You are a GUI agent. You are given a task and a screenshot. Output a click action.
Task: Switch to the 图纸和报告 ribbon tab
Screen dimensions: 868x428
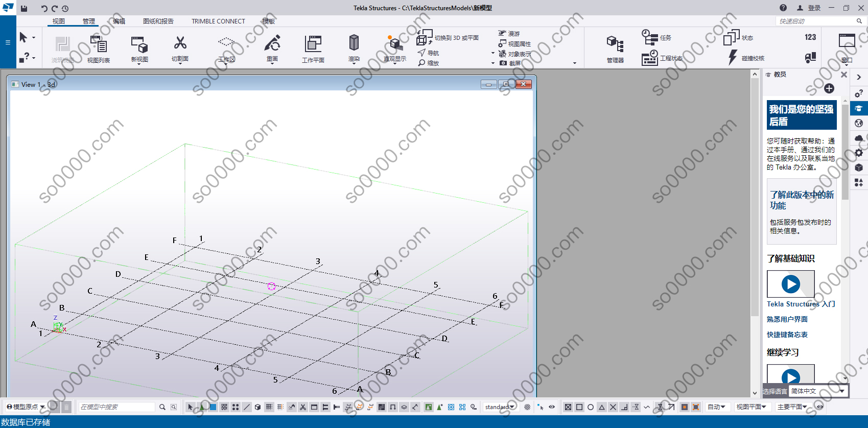[x=158, y=21]
